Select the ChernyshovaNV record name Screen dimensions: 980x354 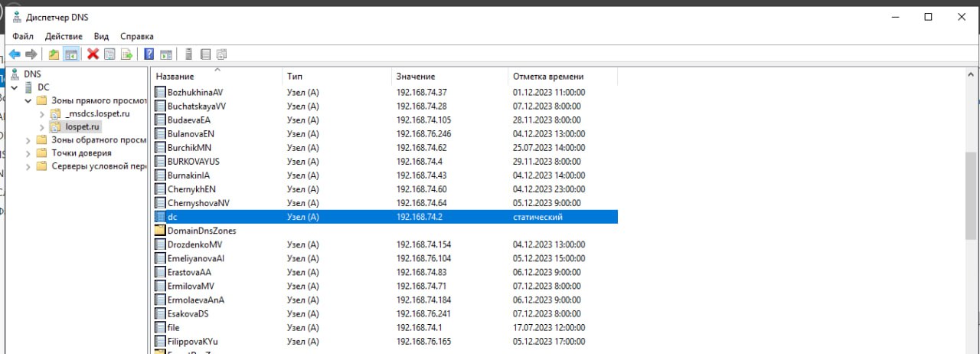198,202
